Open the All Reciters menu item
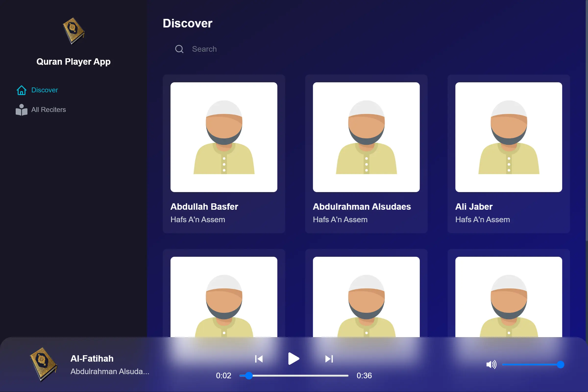The height and width of the screenshot is (392, 588). [49, 110]
